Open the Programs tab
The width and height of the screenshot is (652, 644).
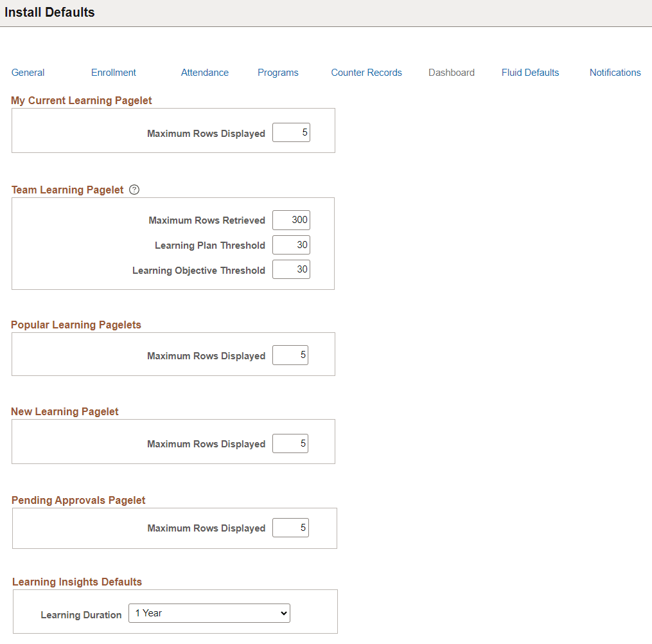tap(278, 73)
